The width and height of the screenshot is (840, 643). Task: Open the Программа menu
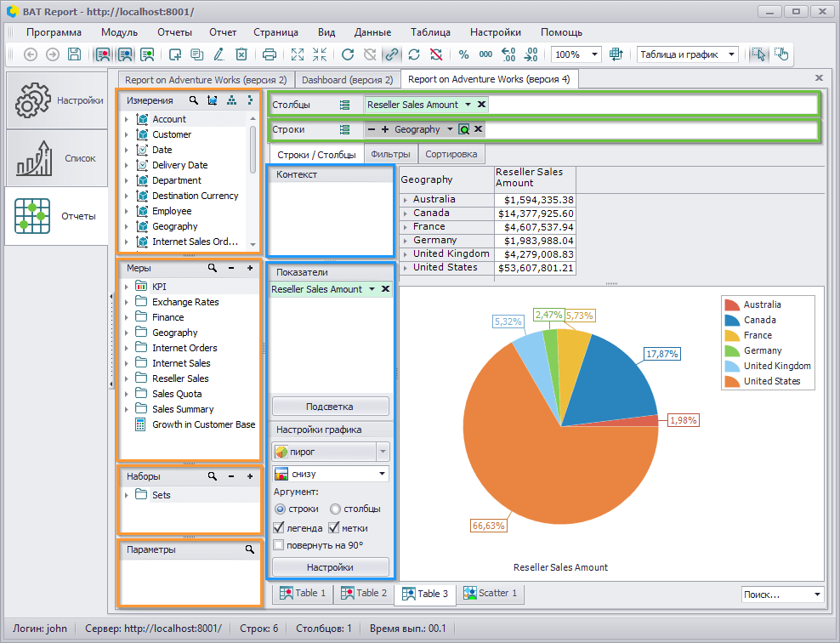[x=54, y=32]
